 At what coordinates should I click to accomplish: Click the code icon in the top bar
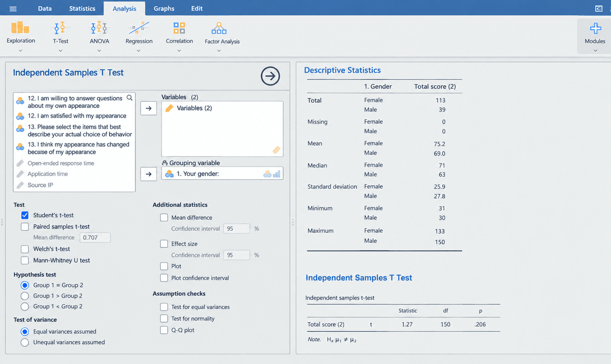[x=598, y=9]
